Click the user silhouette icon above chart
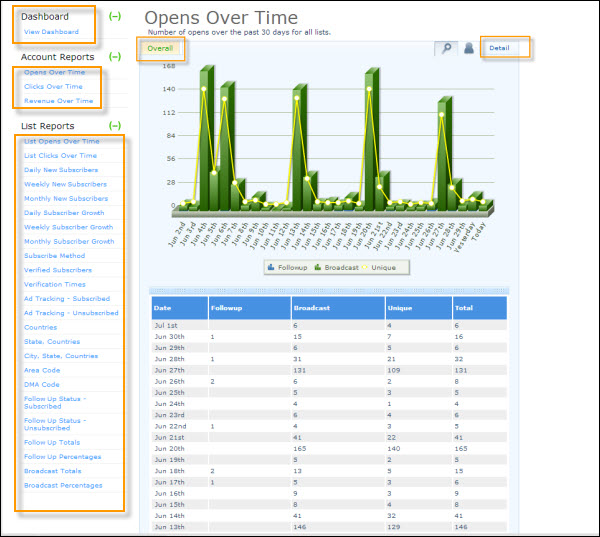 pyautogui.click(x=468, y=48)
